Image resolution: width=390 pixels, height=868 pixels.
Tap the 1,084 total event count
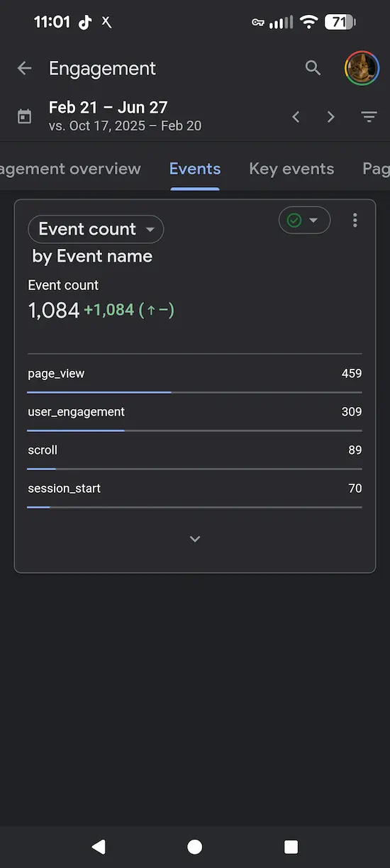click(x=54, y=310)
